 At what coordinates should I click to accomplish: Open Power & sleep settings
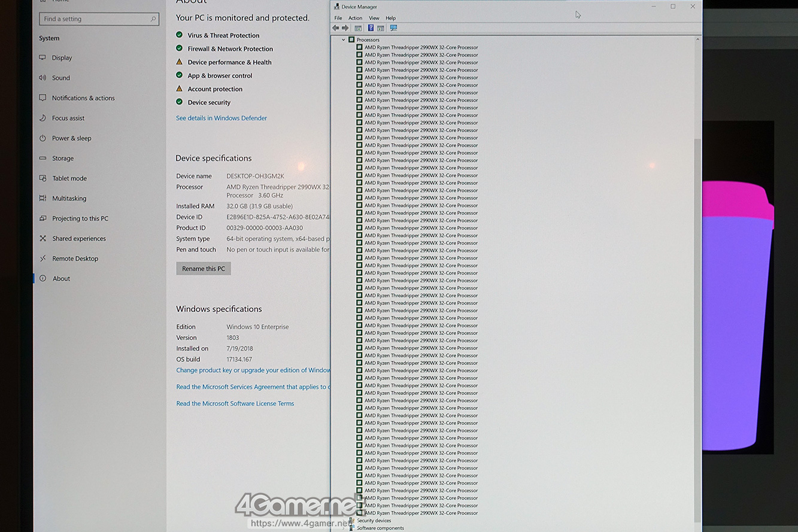click(x=71, y=138)
